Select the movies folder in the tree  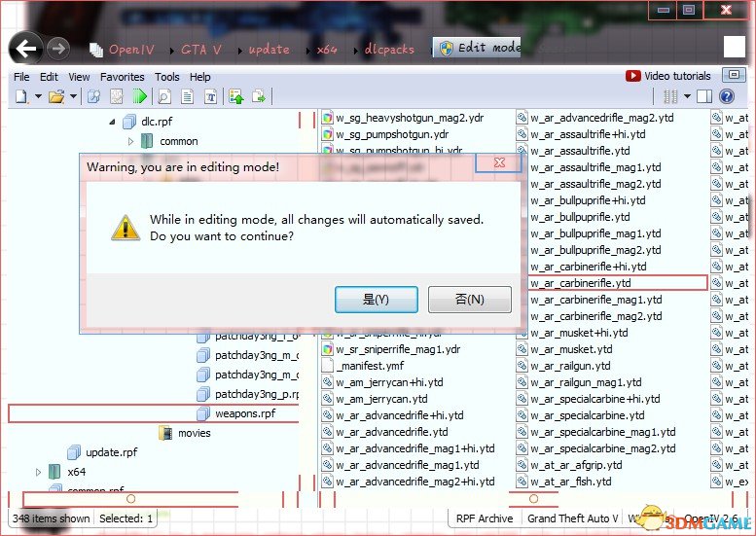click(x=194, y=433)
